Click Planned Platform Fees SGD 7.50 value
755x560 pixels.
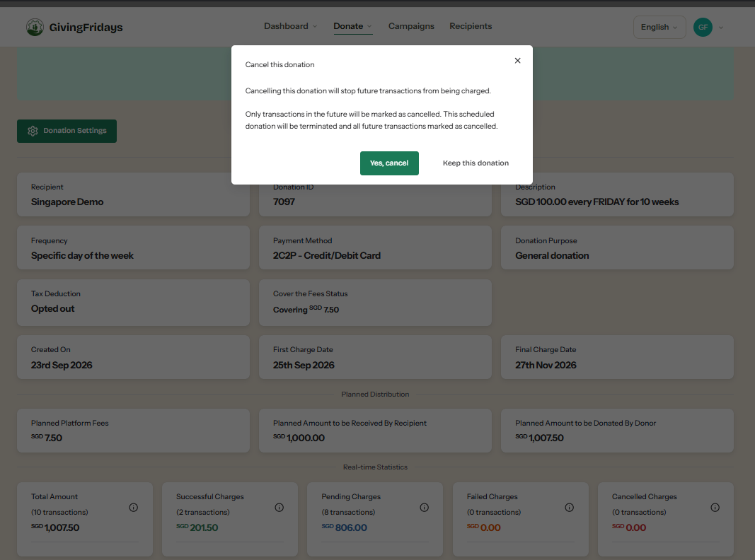coord(47,438)
